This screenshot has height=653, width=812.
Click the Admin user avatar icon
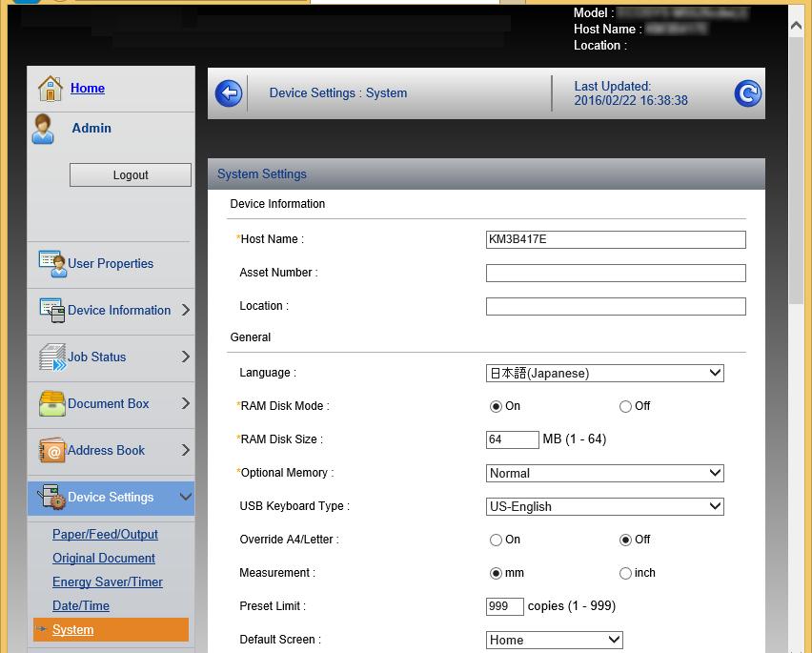click(x=43, y=129)
